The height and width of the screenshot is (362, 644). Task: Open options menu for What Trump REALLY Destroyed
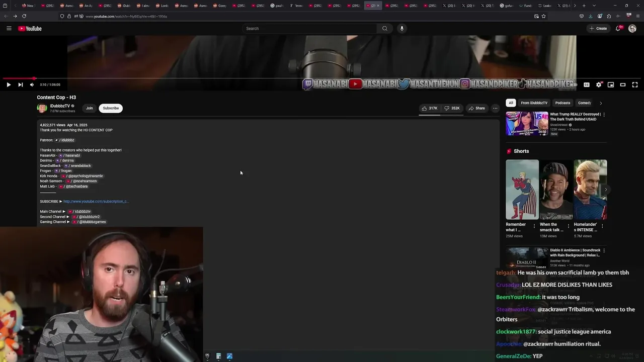tap(604, 115)
